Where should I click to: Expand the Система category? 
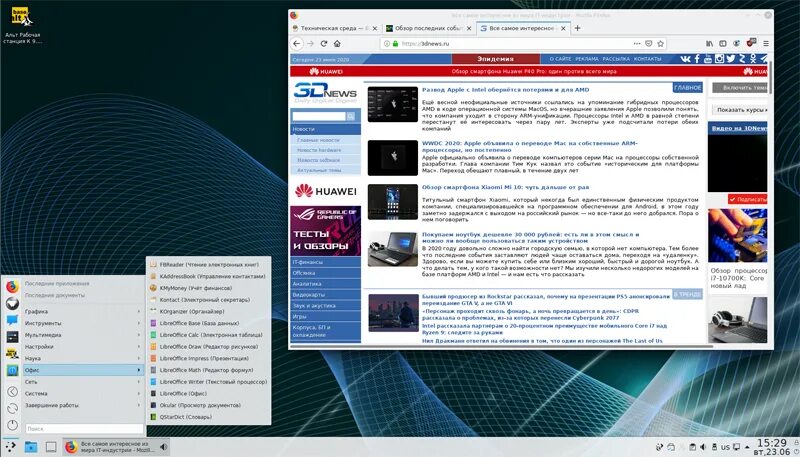83,393
